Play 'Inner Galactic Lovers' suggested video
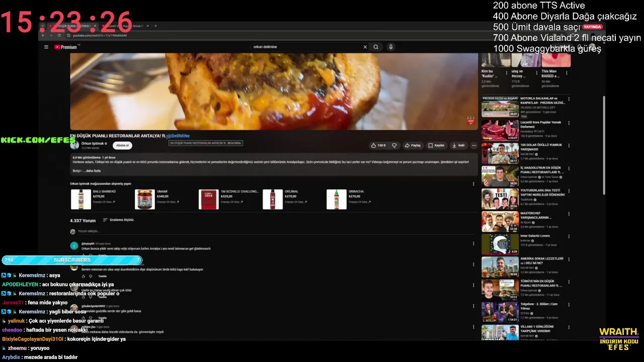 [x=500, y=244]
